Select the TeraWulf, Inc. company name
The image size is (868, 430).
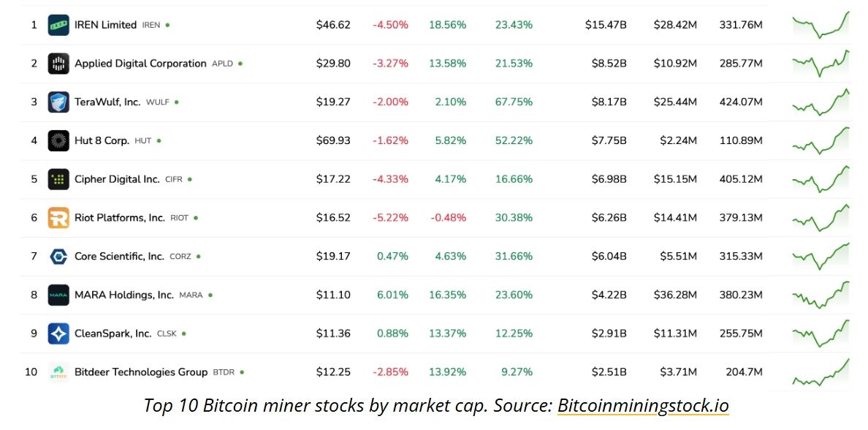point(107,102)
